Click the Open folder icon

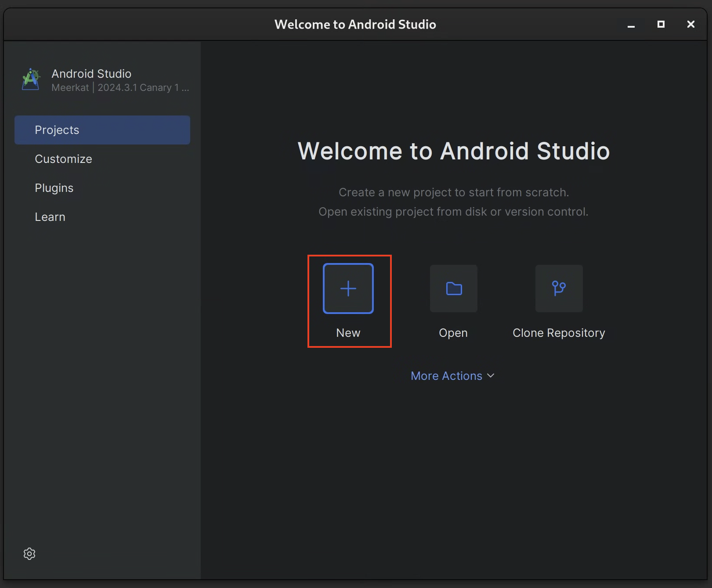453,289
